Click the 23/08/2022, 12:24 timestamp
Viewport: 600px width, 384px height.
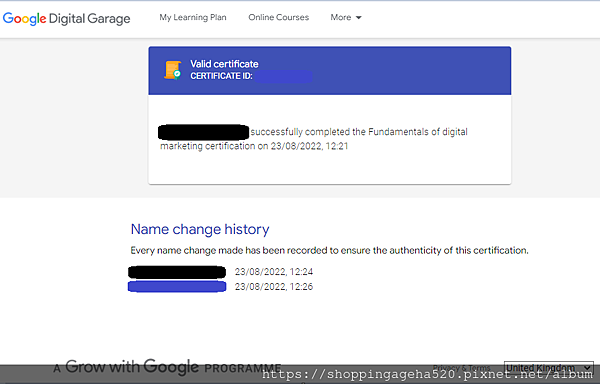coord(274,272)
